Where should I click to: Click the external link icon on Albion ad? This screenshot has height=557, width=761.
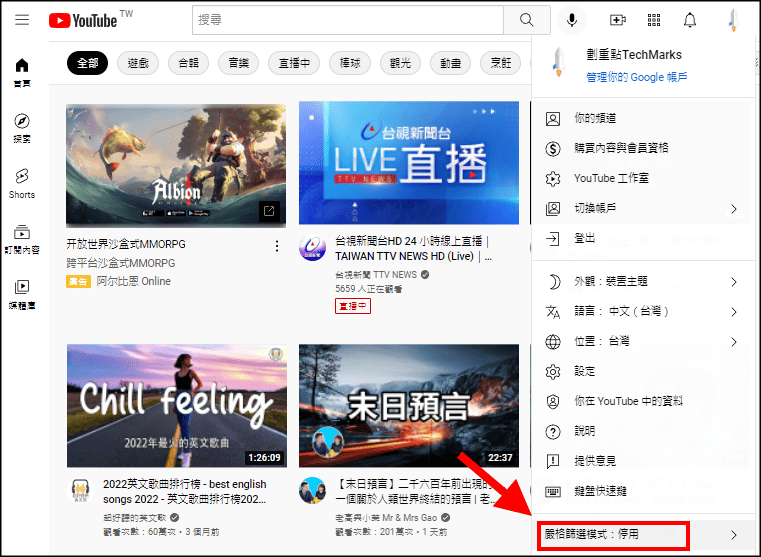[x=269, y=211]
